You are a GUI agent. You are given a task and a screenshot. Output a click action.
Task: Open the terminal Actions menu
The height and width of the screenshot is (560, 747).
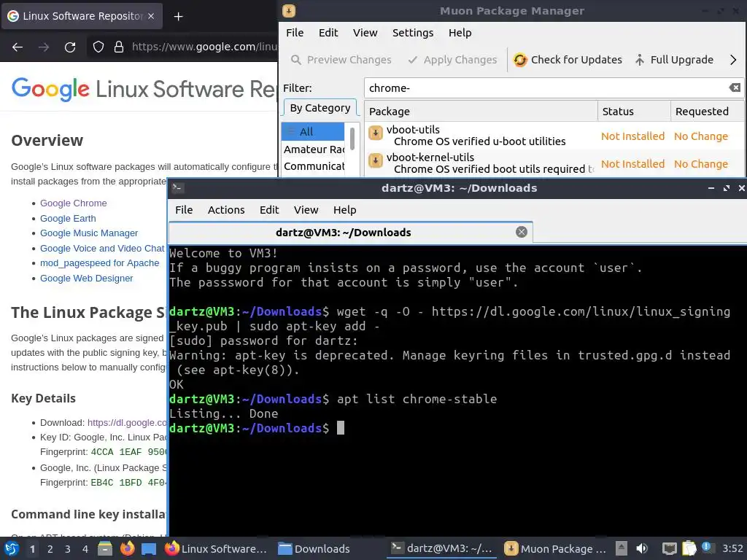point(226,209)
